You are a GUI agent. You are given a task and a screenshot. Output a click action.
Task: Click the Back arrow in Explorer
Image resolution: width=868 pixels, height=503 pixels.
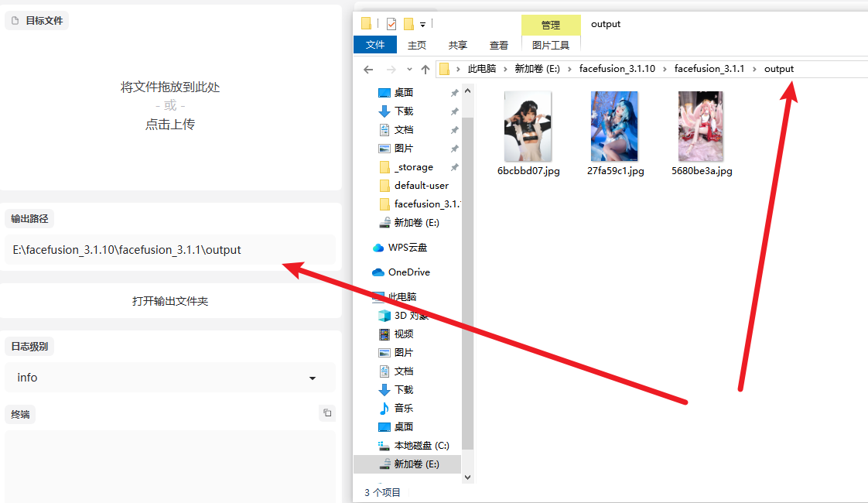click(368, 70)
